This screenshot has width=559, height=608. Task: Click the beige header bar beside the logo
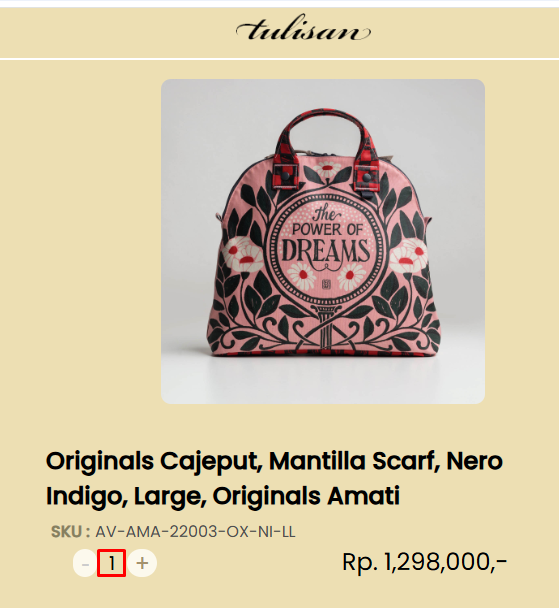point(116,33)
